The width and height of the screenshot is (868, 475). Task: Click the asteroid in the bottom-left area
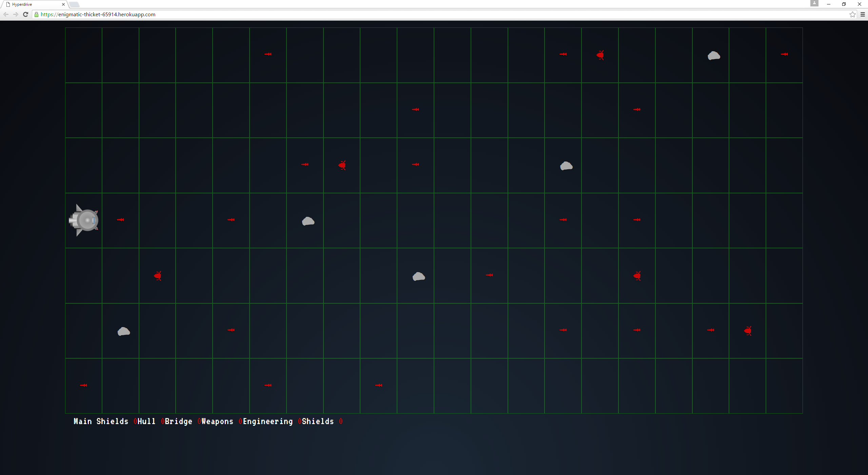pos(124,331)
